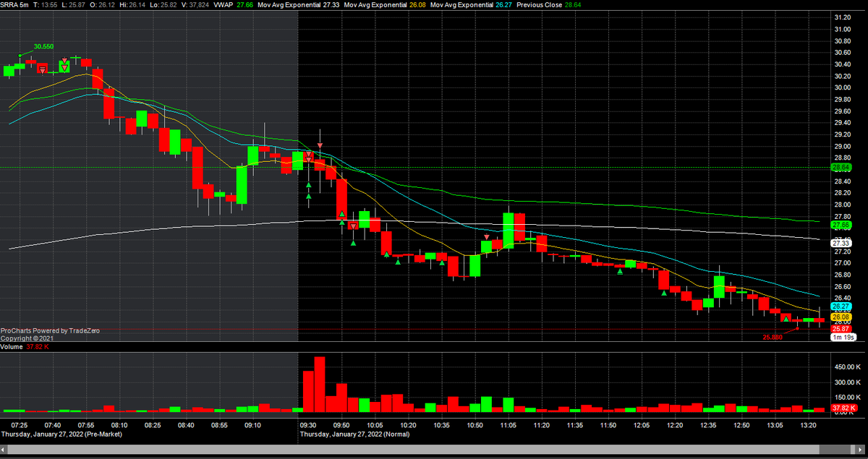Click the 30.00 price axis label
Image resolution: width=868 pixels, height=459 pixels.
pos(842,87)
